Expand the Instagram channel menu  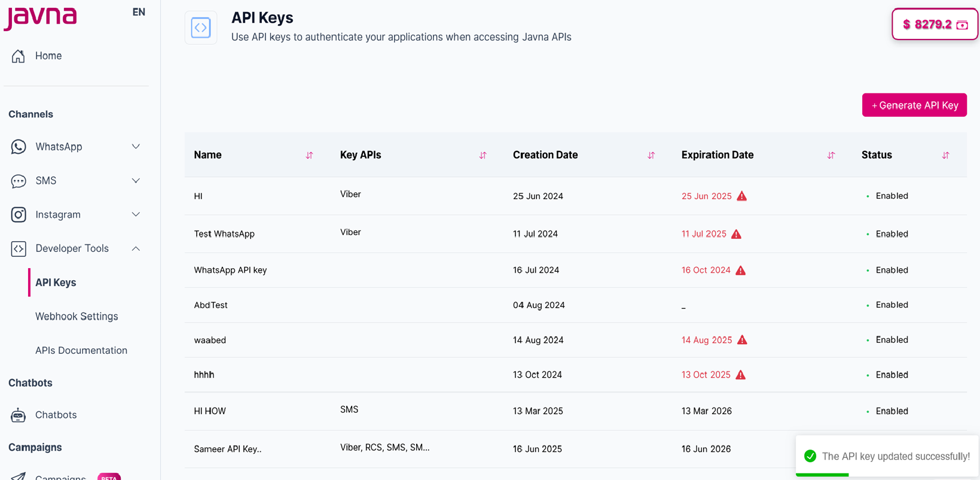[136, 214]
